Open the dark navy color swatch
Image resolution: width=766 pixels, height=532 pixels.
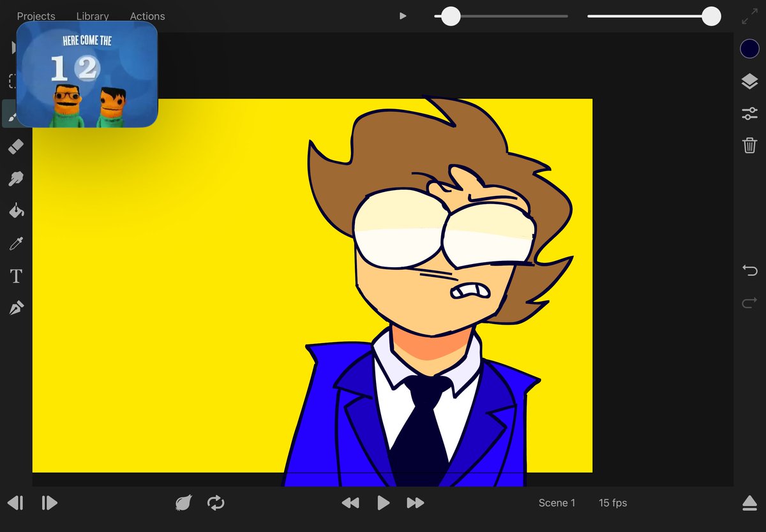coord(749,48)
